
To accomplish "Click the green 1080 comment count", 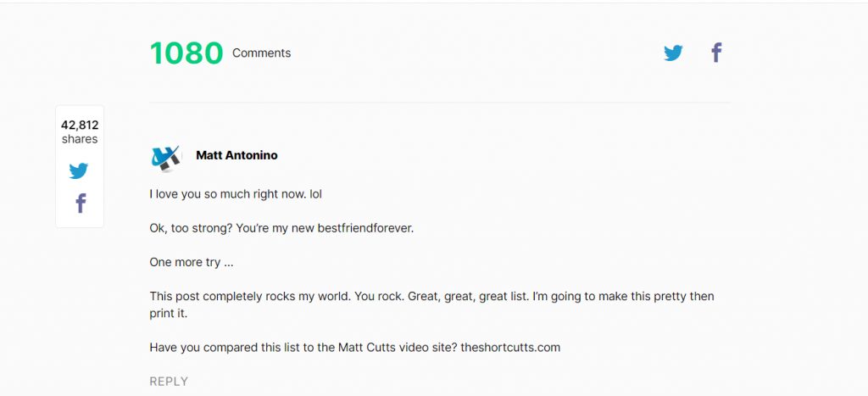I will pyautogui.click(x=186, y=53).
